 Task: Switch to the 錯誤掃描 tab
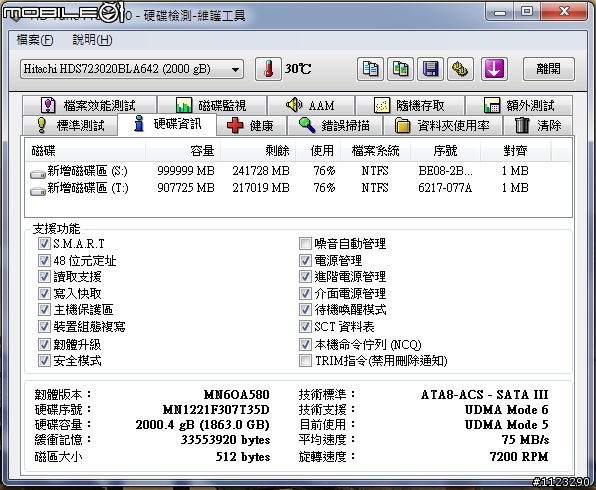[x=334, y=125]
